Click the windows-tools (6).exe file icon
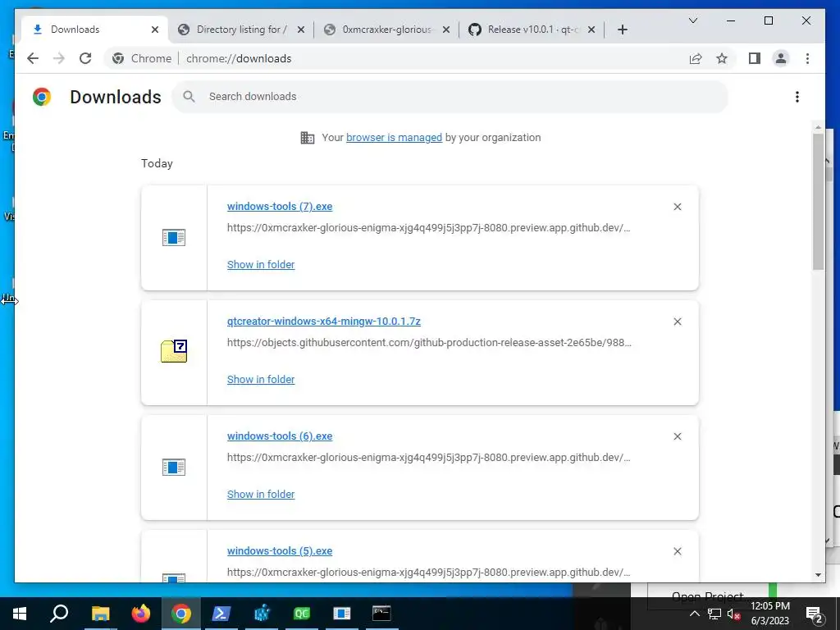 click(174, 467)
